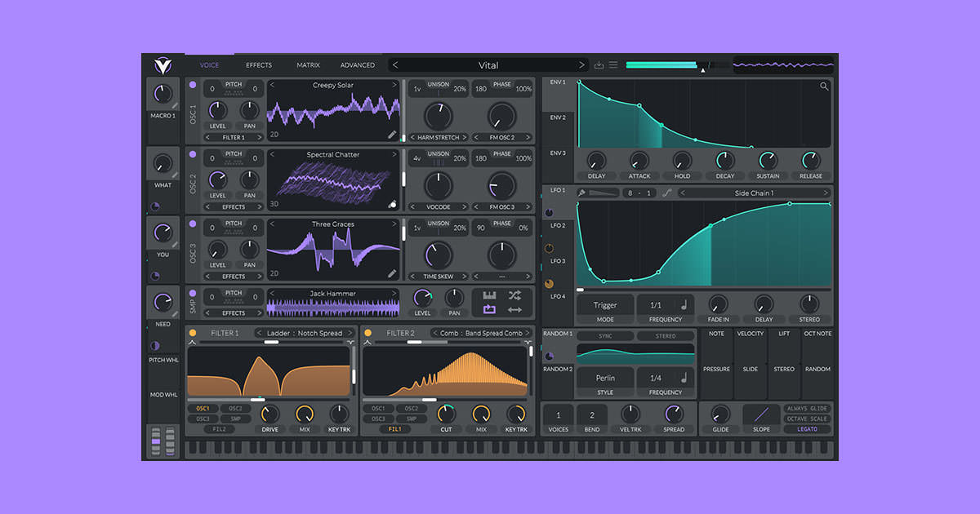Click the VOICES count field

[559, 415]
